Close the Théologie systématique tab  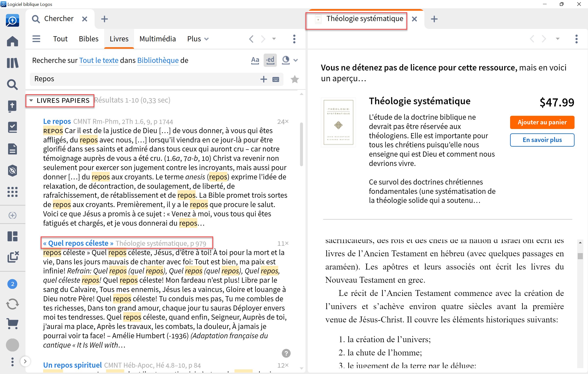click(x=414, y=19)
